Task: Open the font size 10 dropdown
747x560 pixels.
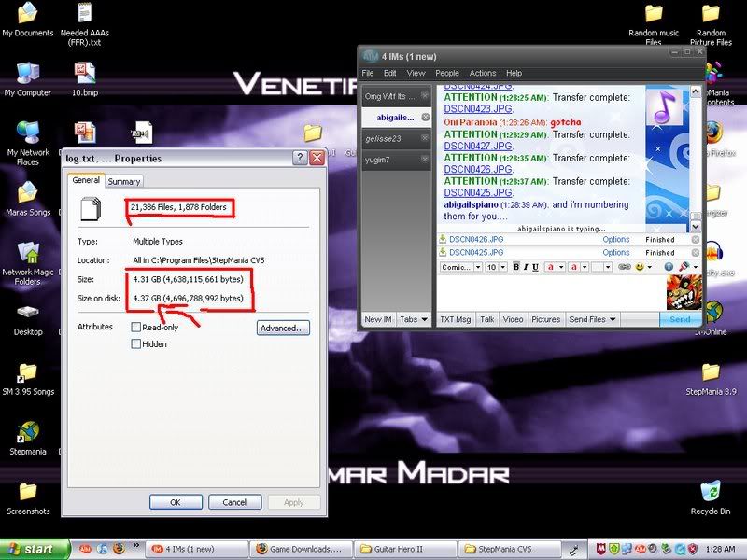Action: 502,267
